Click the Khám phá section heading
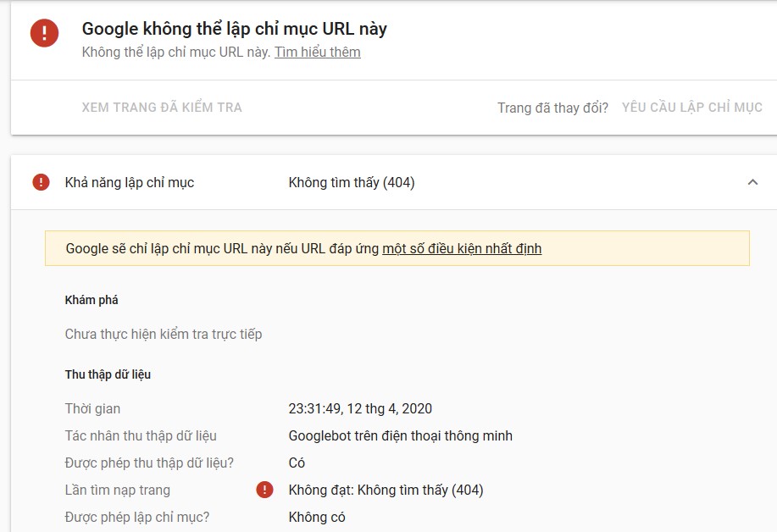 92,300
